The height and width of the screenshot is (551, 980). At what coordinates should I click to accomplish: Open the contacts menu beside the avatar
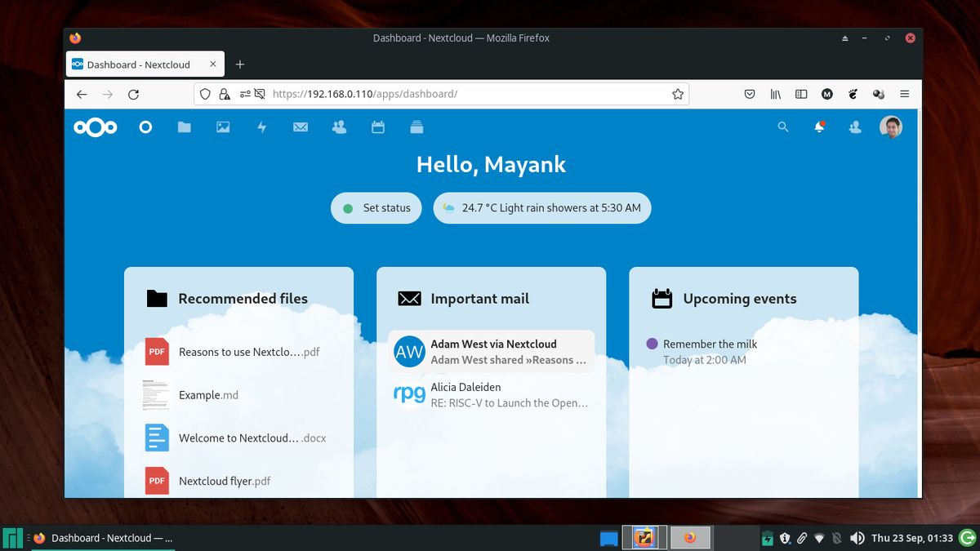855,127
